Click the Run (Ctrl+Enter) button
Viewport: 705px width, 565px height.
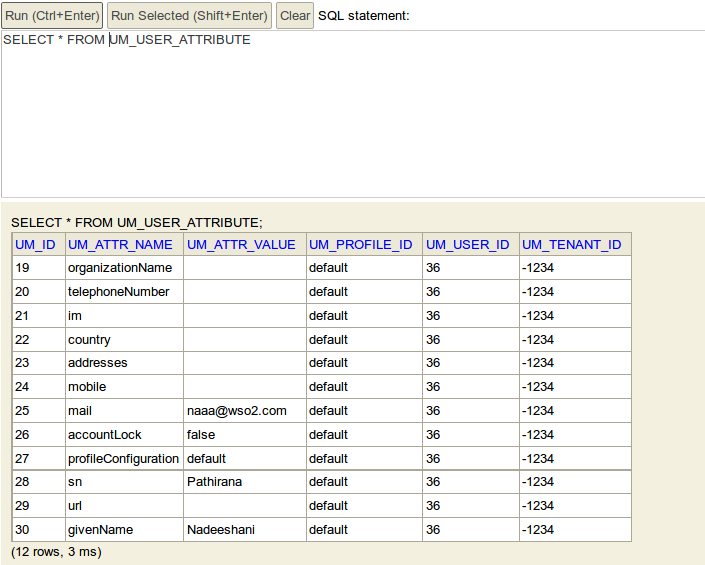click(x=52, y=16)
